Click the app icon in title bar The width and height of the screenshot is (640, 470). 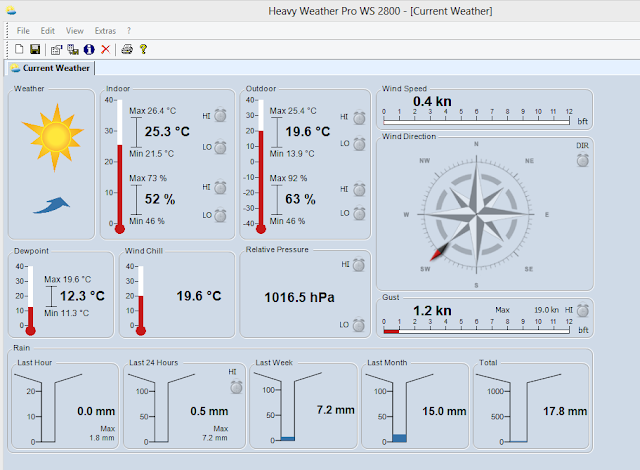pyautogui.click(x=11, y=11)
